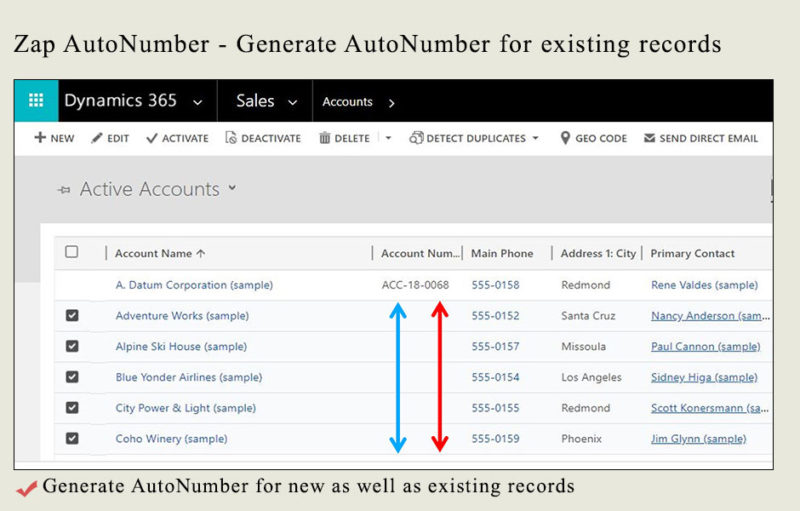Uncheck the Adventure Works row checkbox
The height and width of the screenshot is (511, 800).
tap(72, 315)
